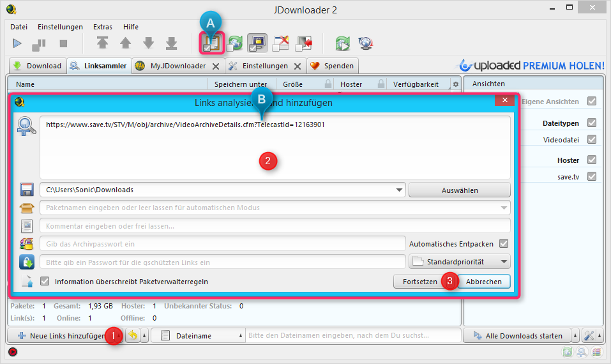Screen dimensions: 611x364
Task: Toggle the Automatisches Entpacken checkbox
Action: 504,243
